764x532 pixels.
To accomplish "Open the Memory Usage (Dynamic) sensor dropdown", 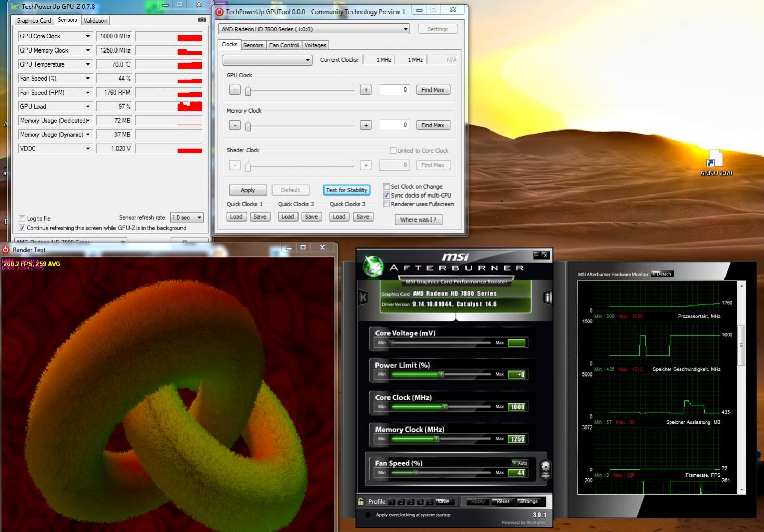I will (x=88, y=135).
